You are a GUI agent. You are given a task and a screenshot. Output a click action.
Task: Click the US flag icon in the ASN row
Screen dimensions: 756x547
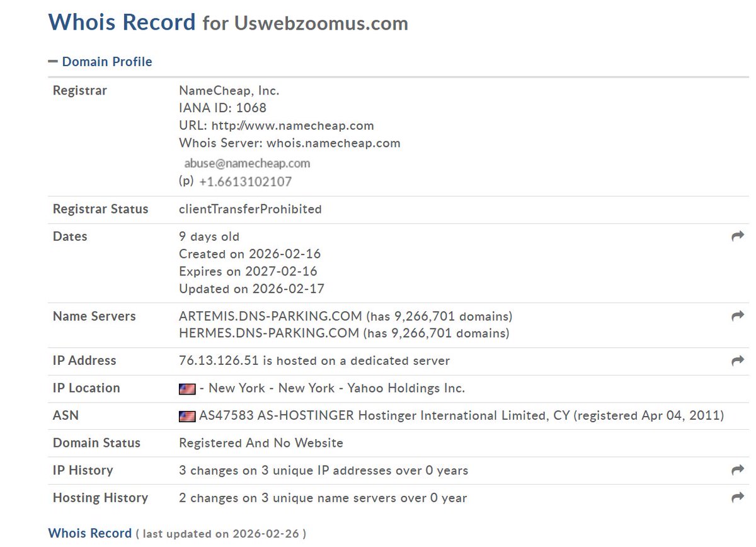point(187,416)
